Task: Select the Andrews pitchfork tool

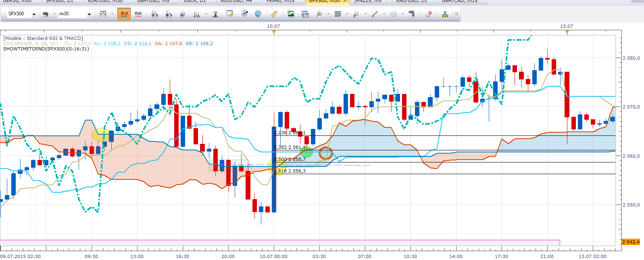Action: click(x=319, y=14)
